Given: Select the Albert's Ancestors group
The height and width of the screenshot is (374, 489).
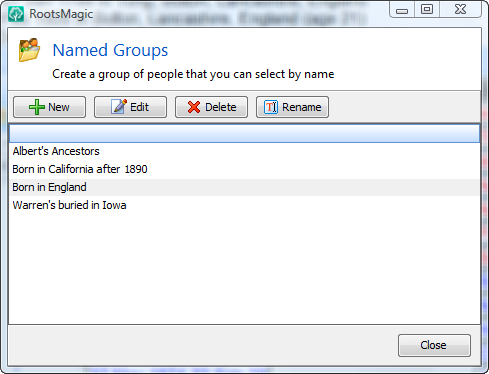Looking at the screenshot, I should pyautogui.click(x=244, y=151).
